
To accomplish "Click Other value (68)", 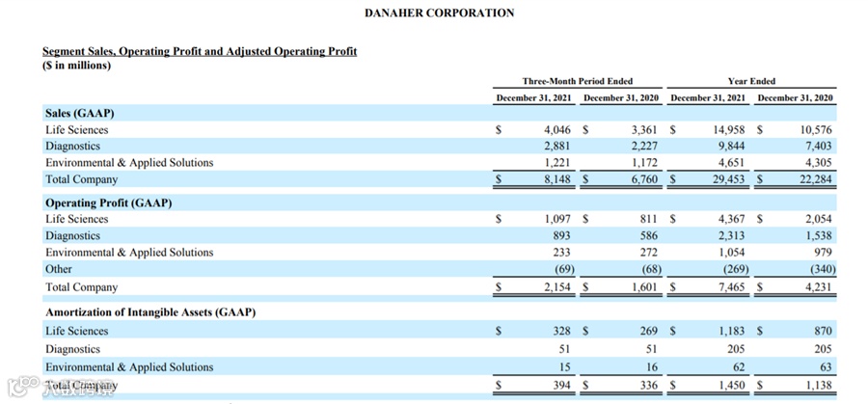I will point(650,269).
